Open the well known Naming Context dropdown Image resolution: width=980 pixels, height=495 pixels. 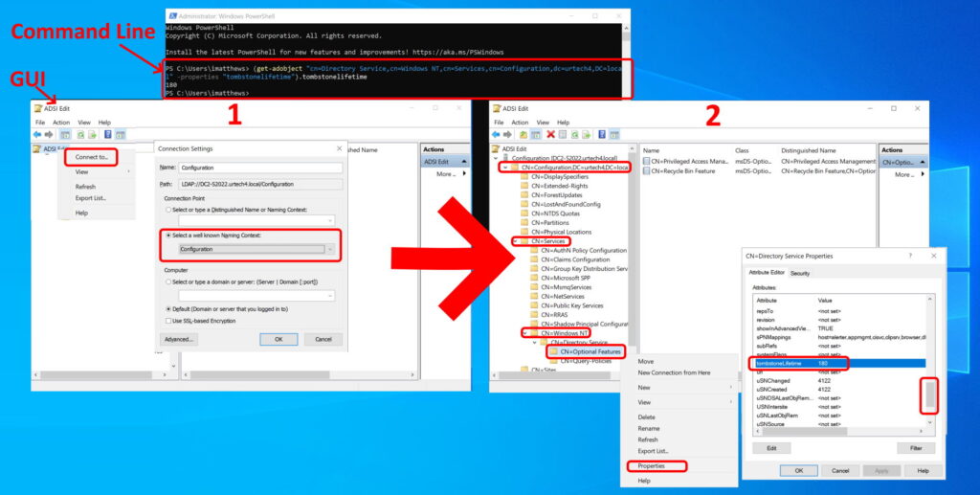pos(330,249)
